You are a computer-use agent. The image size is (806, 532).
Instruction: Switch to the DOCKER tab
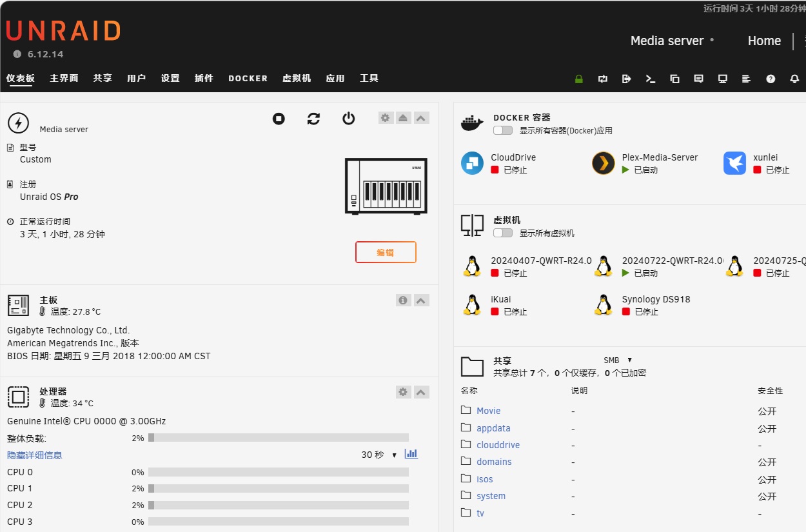pyautogui.click(x=248, y=78)
